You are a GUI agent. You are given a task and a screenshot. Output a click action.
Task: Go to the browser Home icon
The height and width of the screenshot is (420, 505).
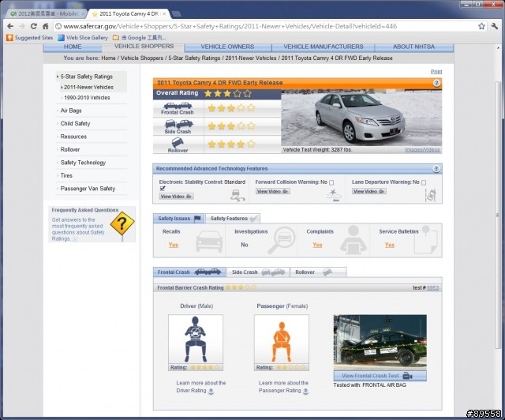tap(45, 26)
